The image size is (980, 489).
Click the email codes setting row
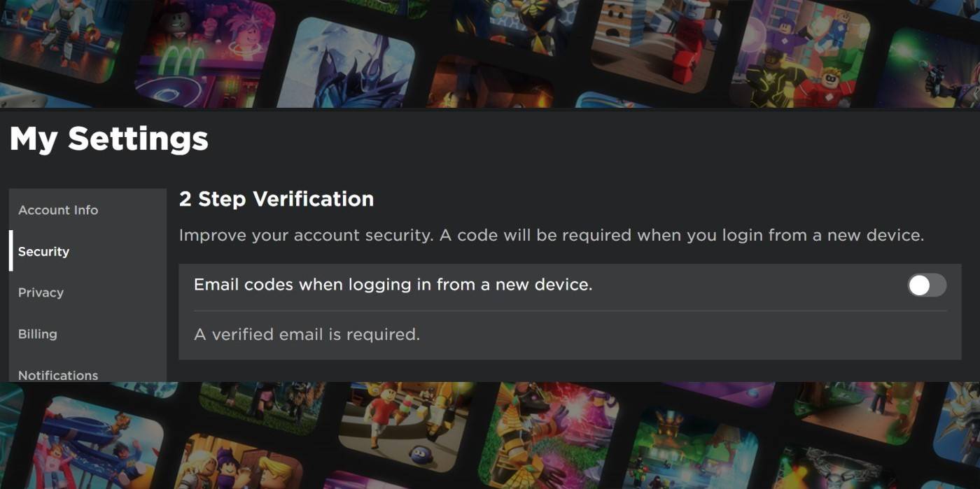point(490,285)
